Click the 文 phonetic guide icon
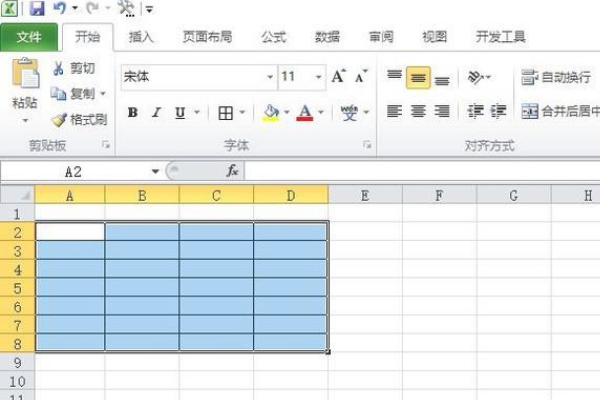Screen dimensions: 600x400 [x=349, y=113]
